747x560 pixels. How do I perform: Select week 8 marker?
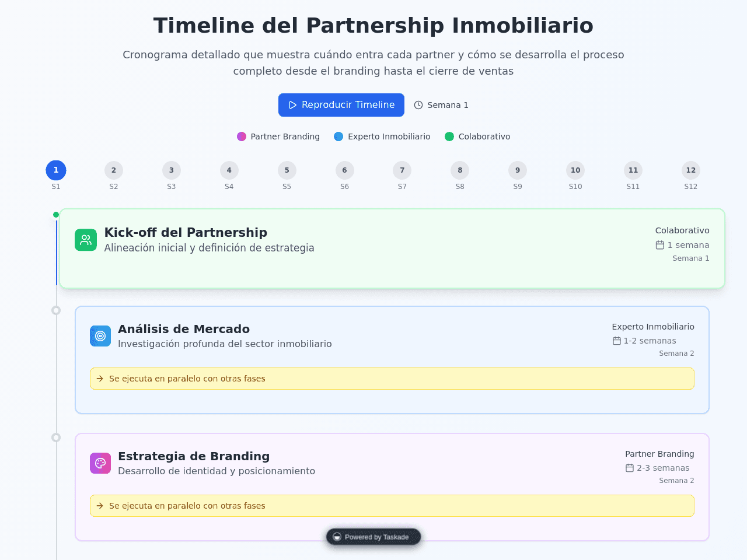(x=460, y=170)
